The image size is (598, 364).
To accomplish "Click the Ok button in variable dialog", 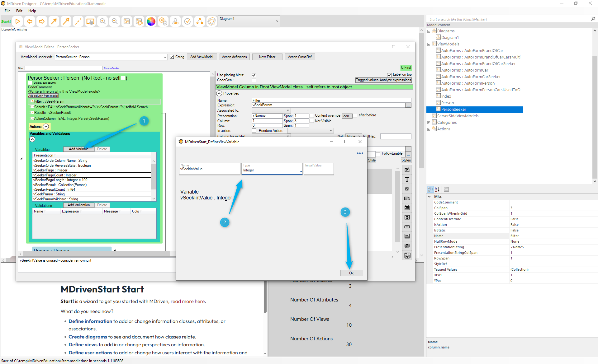I will tap(351, 273).
